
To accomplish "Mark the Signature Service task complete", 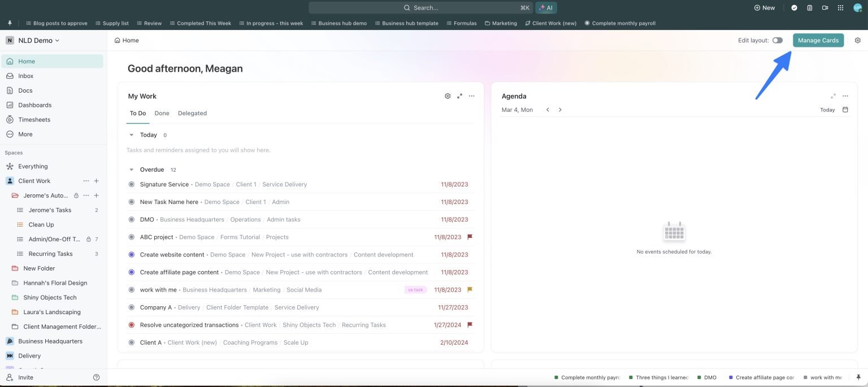I will tap(131, 184).
